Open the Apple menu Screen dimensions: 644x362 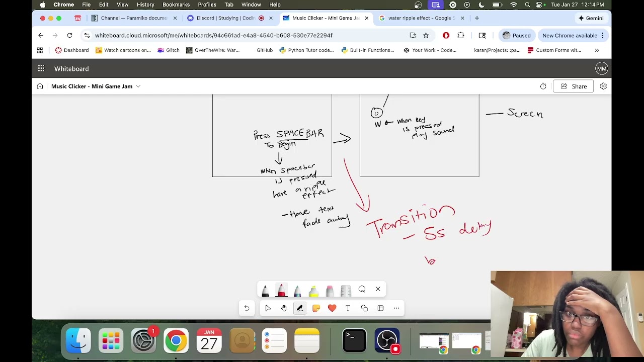click(x=43, y=5)
